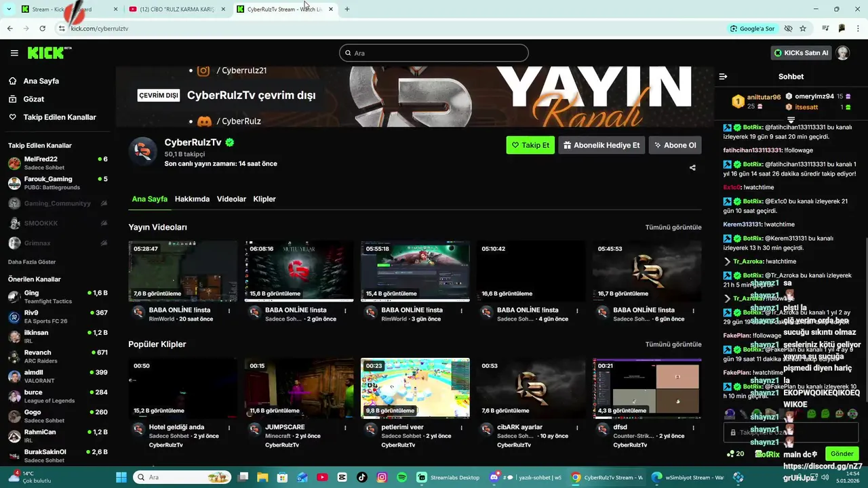This screenshot has height=488, width=868.
Task: Play the petlerimi veer clip thumbnail
Action: (x=415, y=388)
